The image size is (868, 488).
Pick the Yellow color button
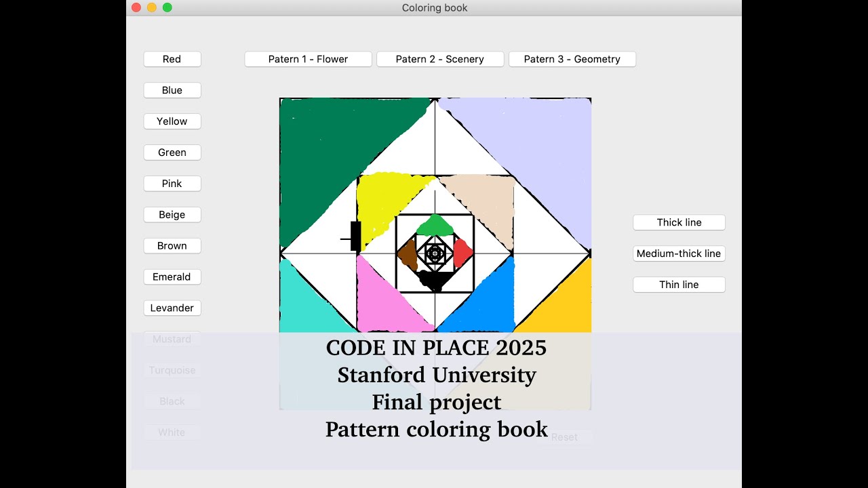point(172,121)
